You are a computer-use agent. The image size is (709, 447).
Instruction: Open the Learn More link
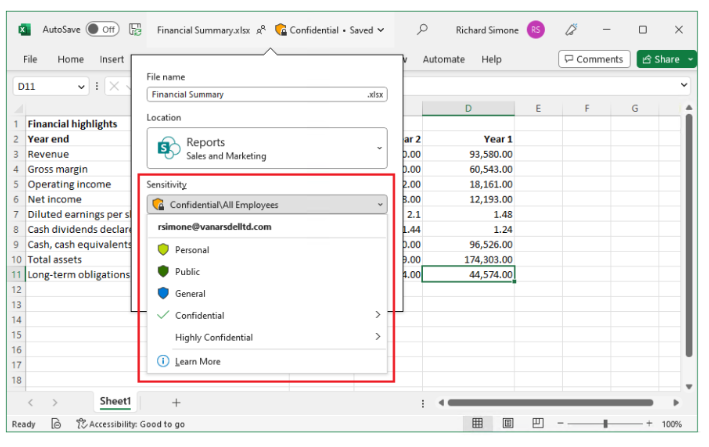(x=198, y=362)
